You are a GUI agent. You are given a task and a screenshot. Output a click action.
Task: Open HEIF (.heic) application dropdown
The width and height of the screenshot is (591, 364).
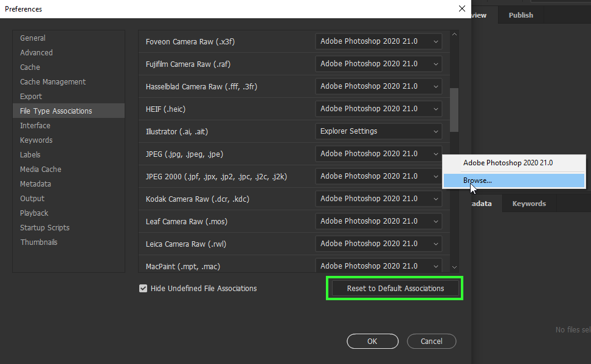point(378,109)
